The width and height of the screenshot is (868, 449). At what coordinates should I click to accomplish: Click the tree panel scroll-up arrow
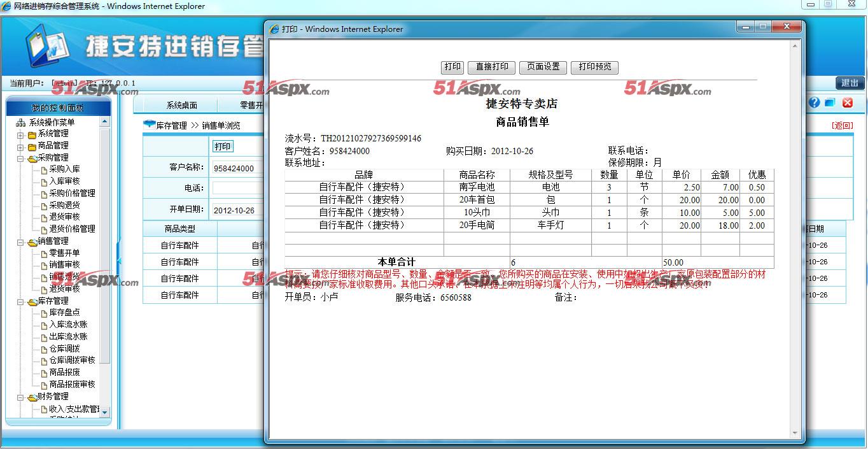pyautogui.click(x=106, y=122)
